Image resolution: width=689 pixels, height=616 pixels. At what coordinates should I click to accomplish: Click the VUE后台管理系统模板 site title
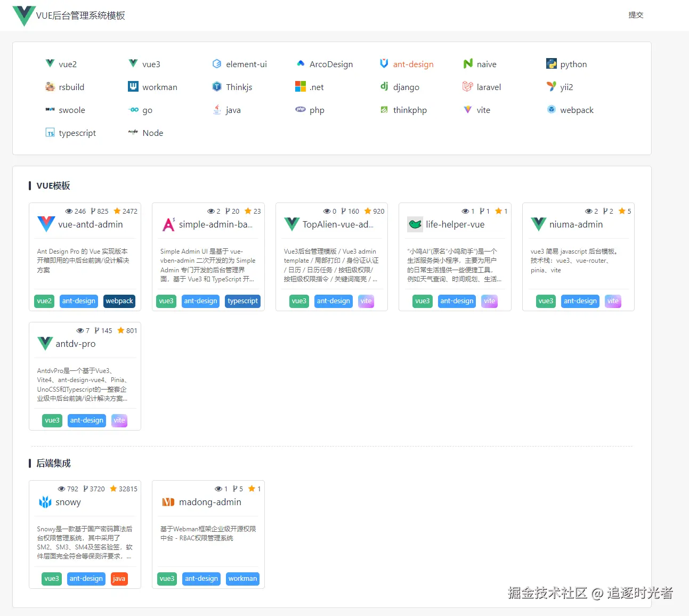tap(80, 15)
